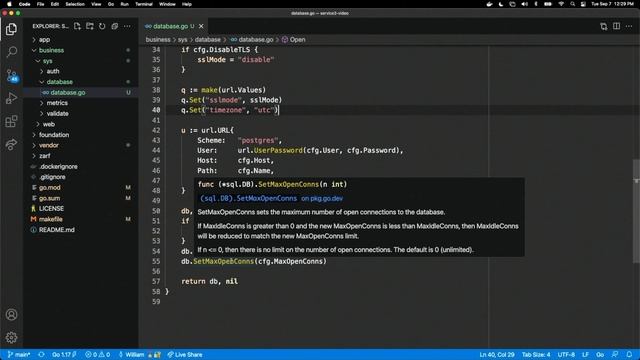Click Ln 40, Col 29 status item
Screen dimensions: 640x360
coord(497,355)
